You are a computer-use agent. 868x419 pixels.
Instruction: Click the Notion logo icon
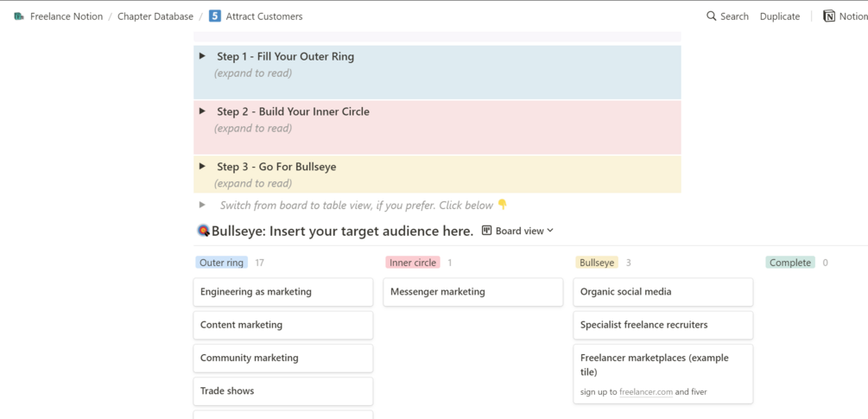tap(829, 16)
